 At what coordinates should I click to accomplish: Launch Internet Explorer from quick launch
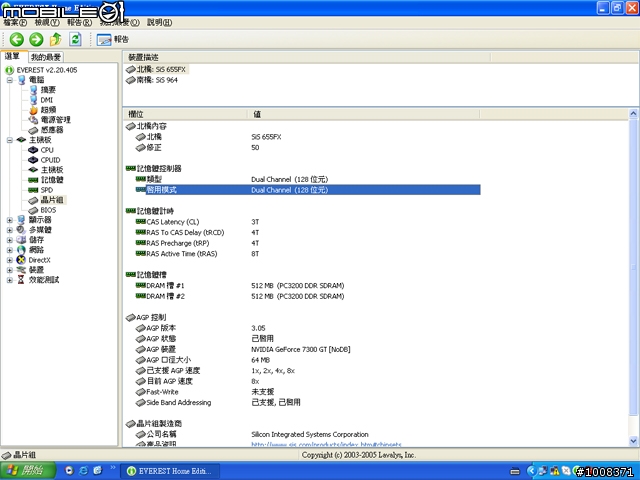[84, 471]
